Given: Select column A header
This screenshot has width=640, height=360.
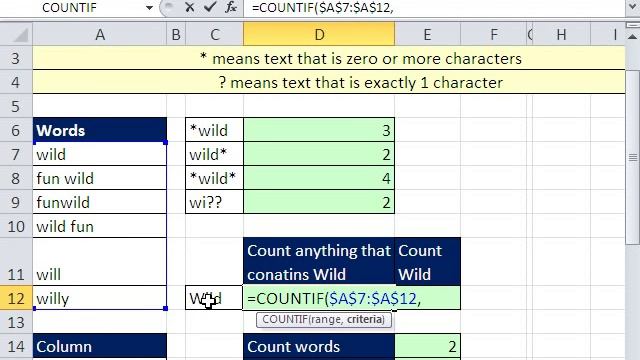Looking at the screenshot, I should [x=100, y=34].
